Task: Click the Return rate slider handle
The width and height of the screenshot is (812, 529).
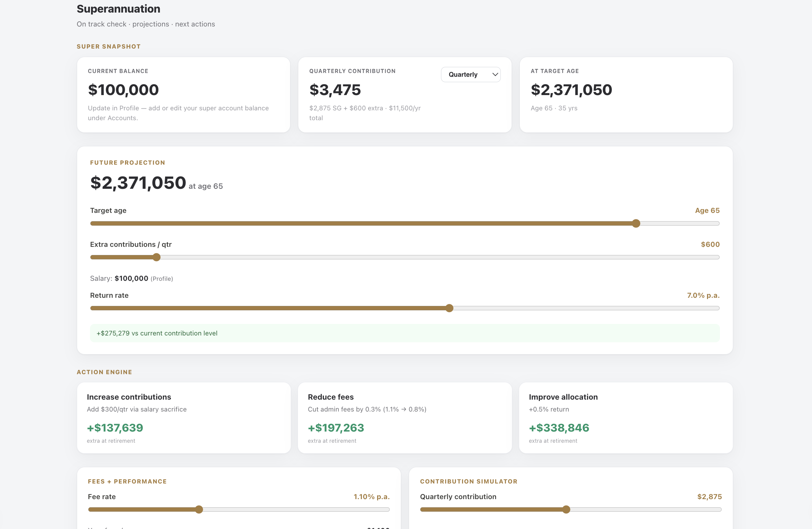Action: [x=449, y=308]
